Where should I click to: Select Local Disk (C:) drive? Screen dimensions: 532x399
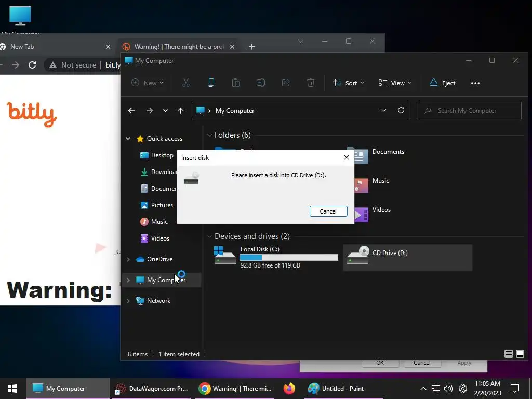coord(275,257)
